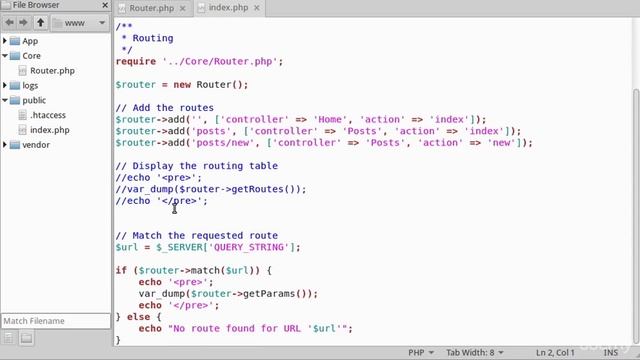
Task: Collapse the Core folder
Action: coord(5,56)
